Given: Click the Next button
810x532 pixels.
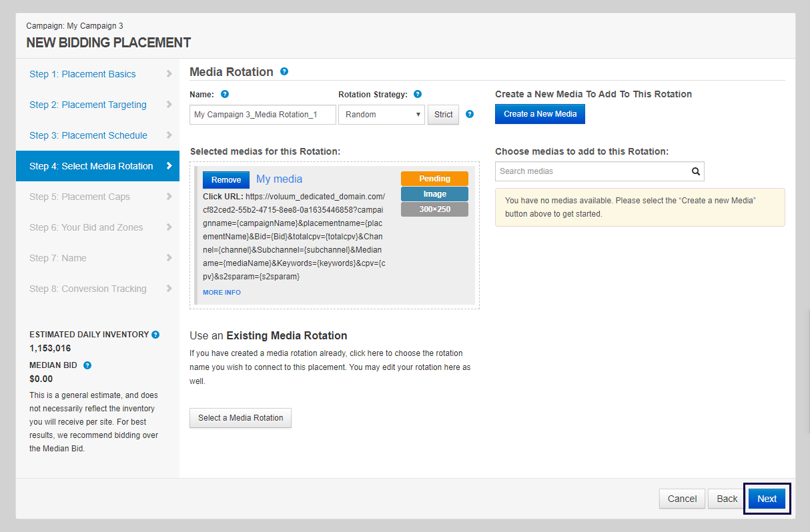Looking at the screenshot, I should [767, 499].
